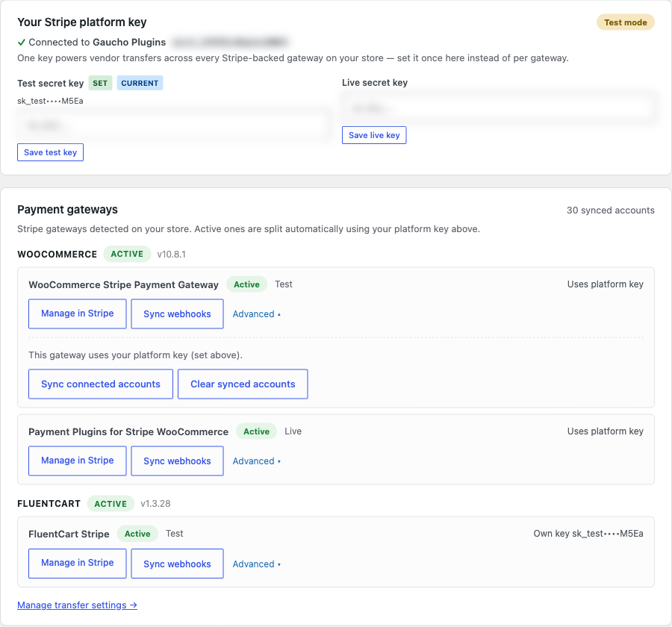Select the masked key 'sk_test••••M5Ea' under Test secret key
This screenshot has width=672, height=627.
click(50, 101)
